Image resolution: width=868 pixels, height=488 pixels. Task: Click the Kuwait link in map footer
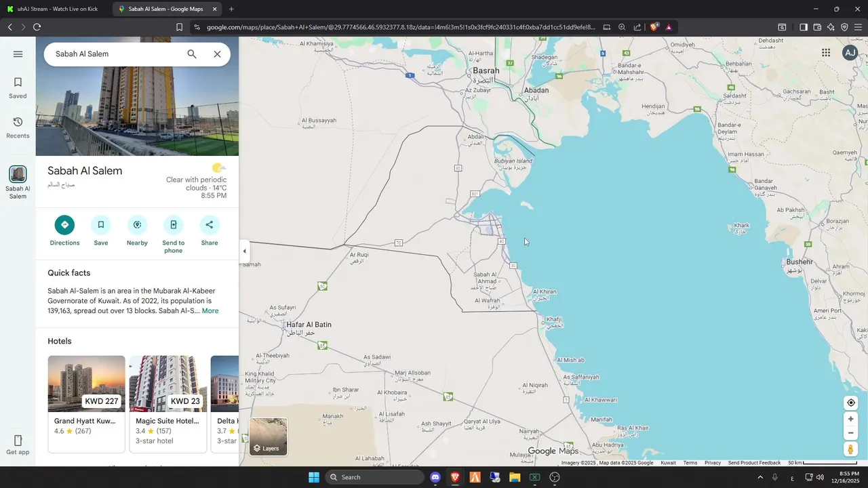pos(668,463)
